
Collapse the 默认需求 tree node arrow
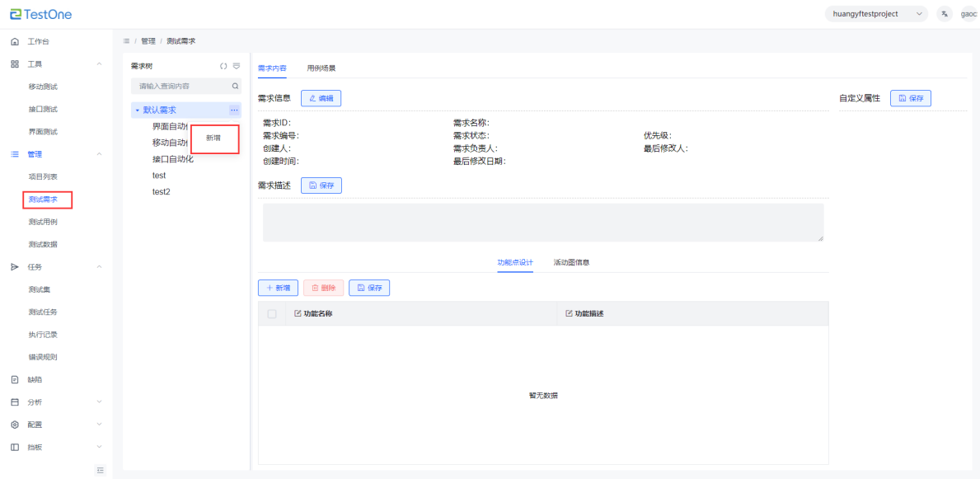point(138,110)
